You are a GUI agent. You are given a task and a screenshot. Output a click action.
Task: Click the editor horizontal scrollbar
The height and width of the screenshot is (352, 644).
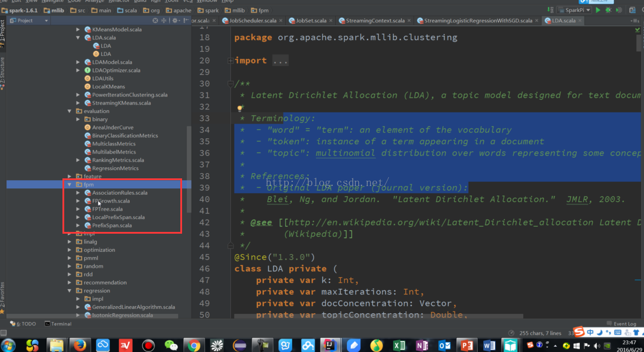(378, 316)
